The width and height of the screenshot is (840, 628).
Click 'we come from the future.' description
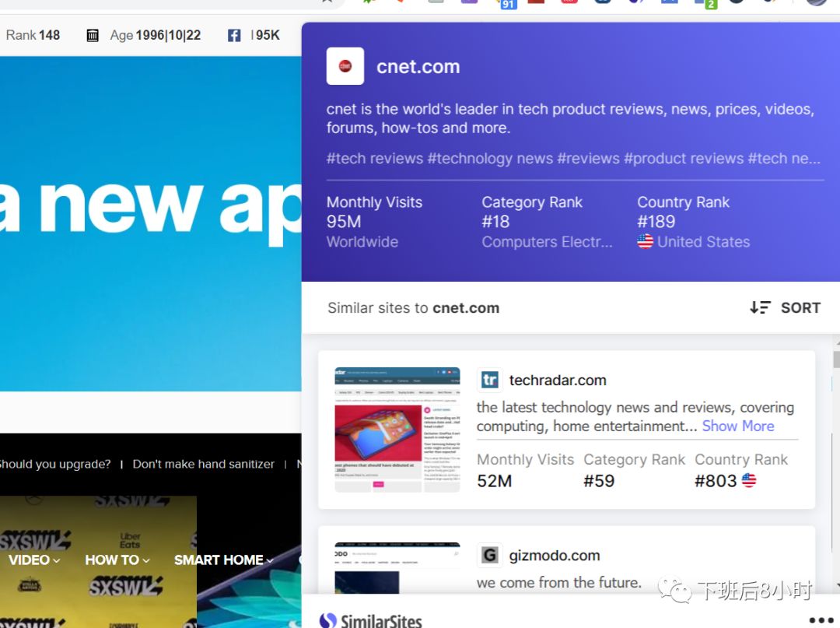(558, 583)
